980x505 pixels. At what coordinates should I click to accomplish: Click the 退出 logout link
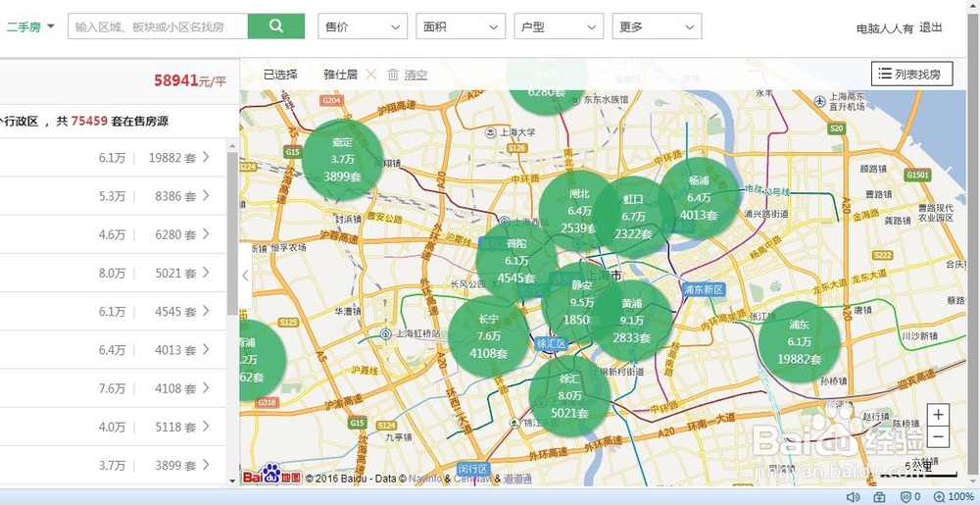tap(931, 27)
